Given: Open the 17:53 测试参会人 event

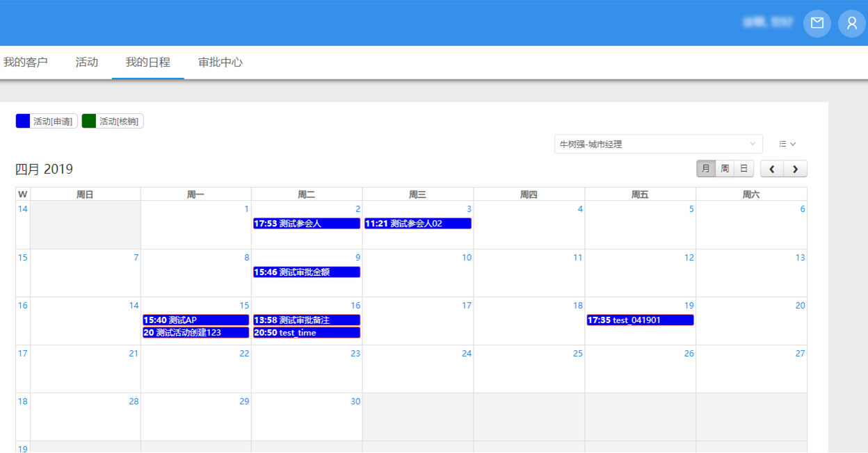Looking at the screenshot, I should click(307, 224).
